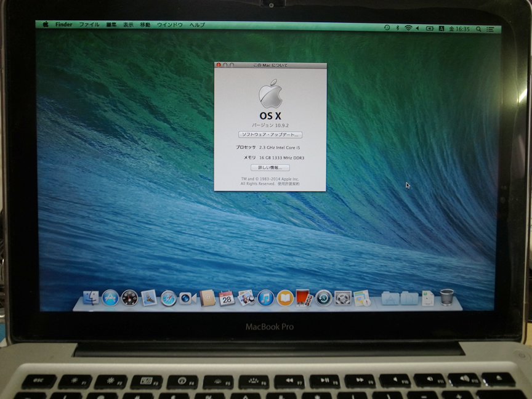Click ソフトウェア・アップデート... button
532x399 pixels.
pyautogui.click(x=270, y=135)
